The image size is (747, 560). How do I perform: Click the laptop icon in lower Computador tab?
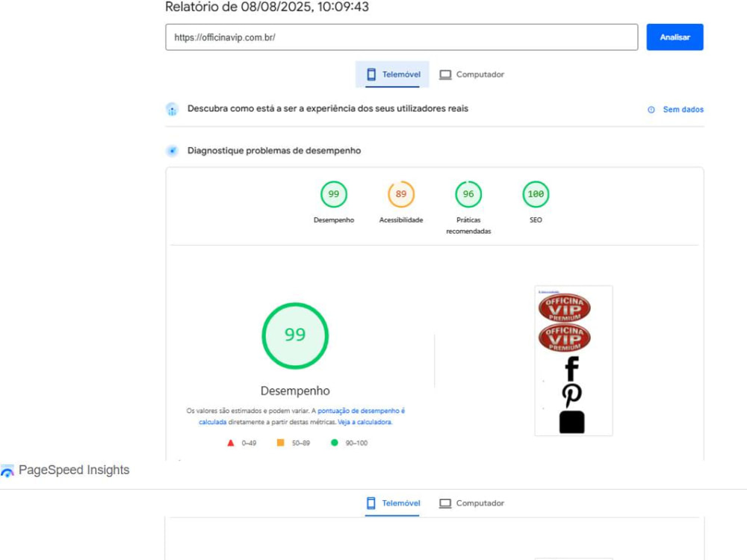click(445, 503)
